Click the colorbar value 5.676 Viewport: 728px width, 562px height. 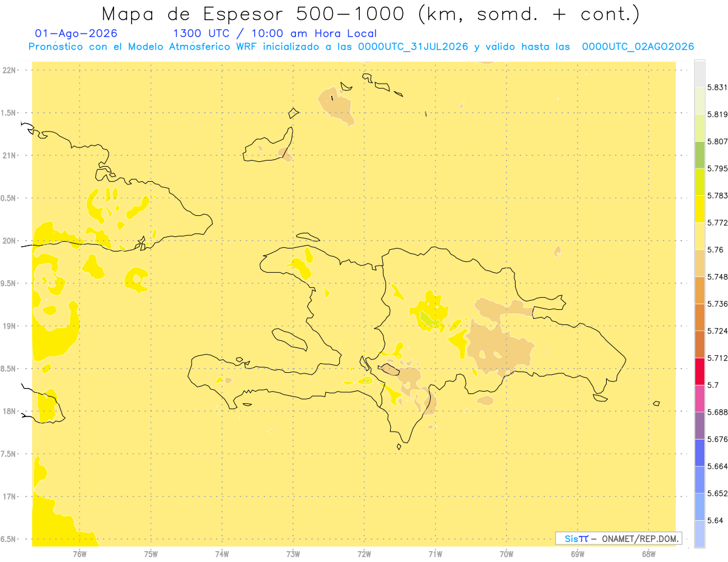718,439
